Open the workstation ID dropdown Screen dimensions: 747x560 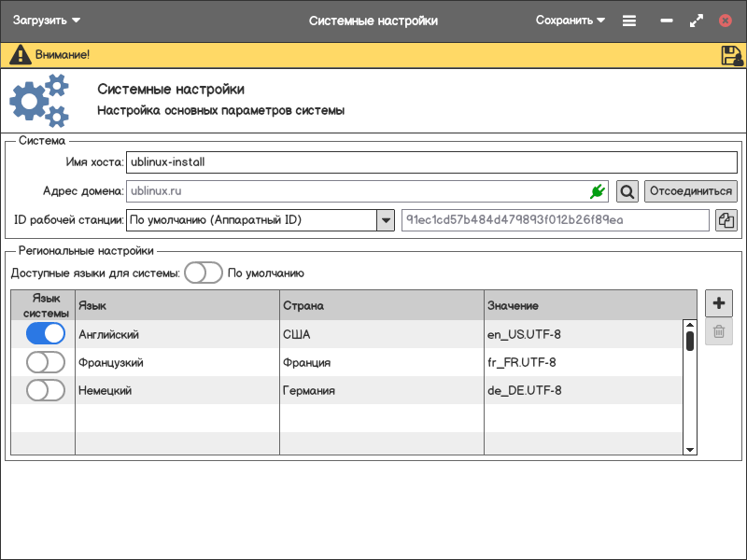click(x=385, y=220)
